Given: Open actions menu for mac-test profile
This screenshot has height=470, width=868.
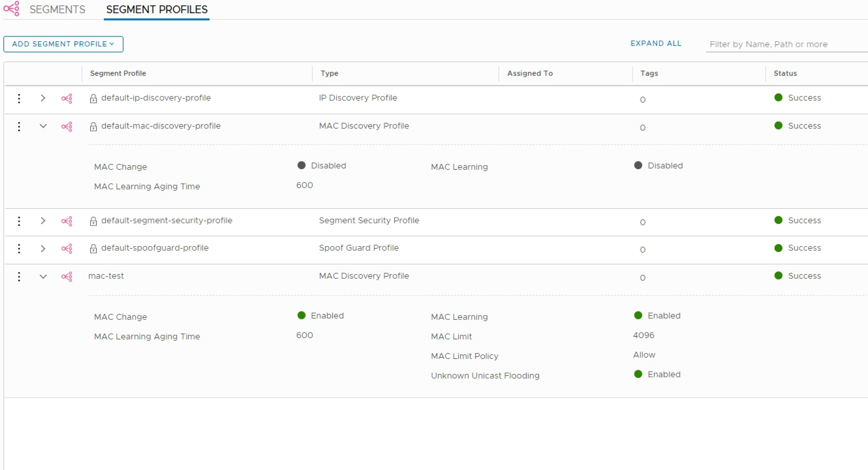Looking at the screenshot, I should click(19, 276).
